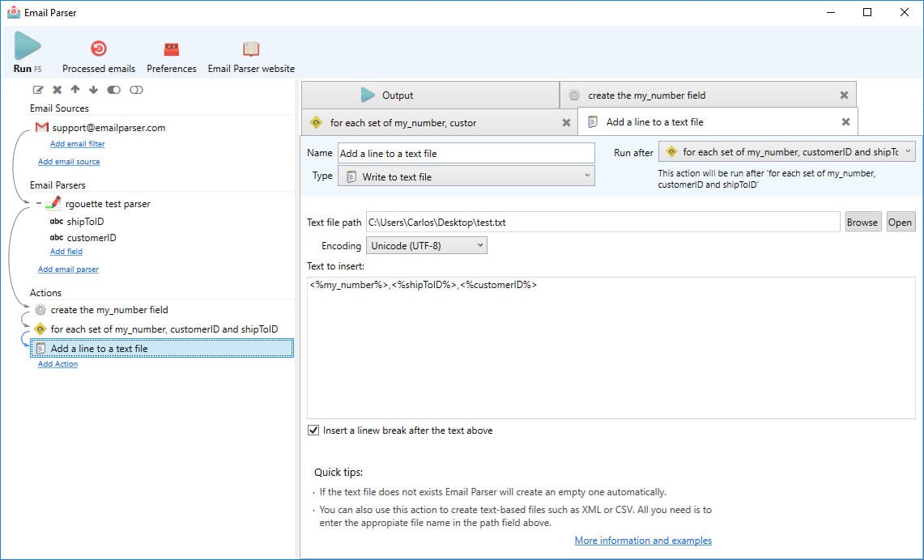Click the document icon in Add a line tab
The height and width of the screenshot is (560, 924).
(593, 122)
